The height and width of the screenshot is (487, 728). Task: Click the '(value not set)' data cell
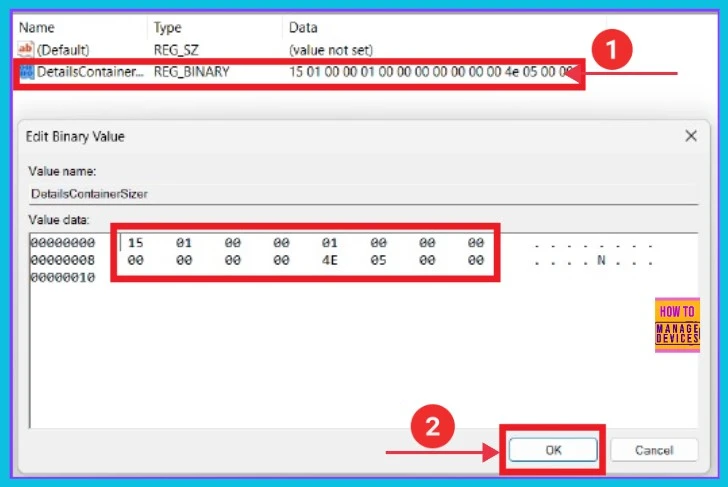click(331, 50)
